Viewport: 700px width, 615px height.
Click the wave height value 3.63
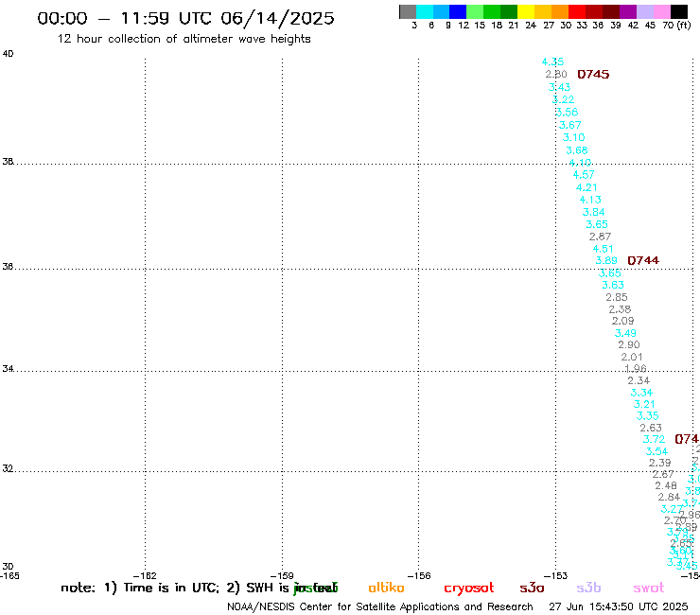click(x=613, y=285)
